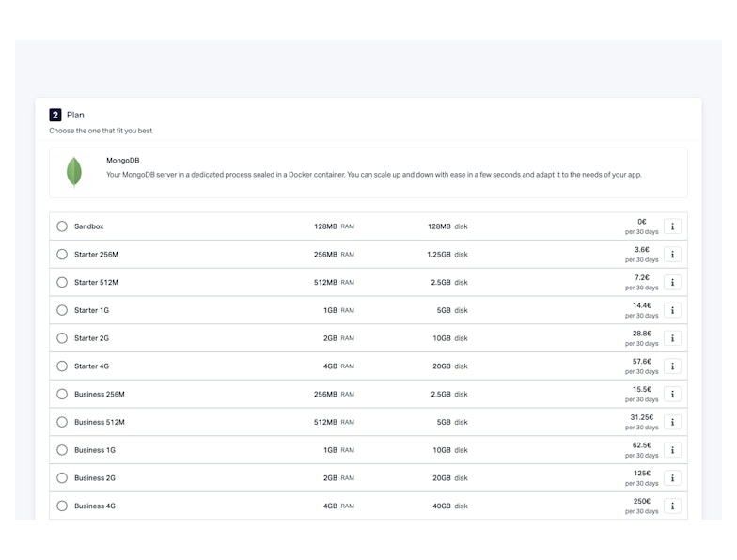This screenshot has width=737, height=560.
Task: Show details icon for Starter 4G
Action: (x=672, y=366)
